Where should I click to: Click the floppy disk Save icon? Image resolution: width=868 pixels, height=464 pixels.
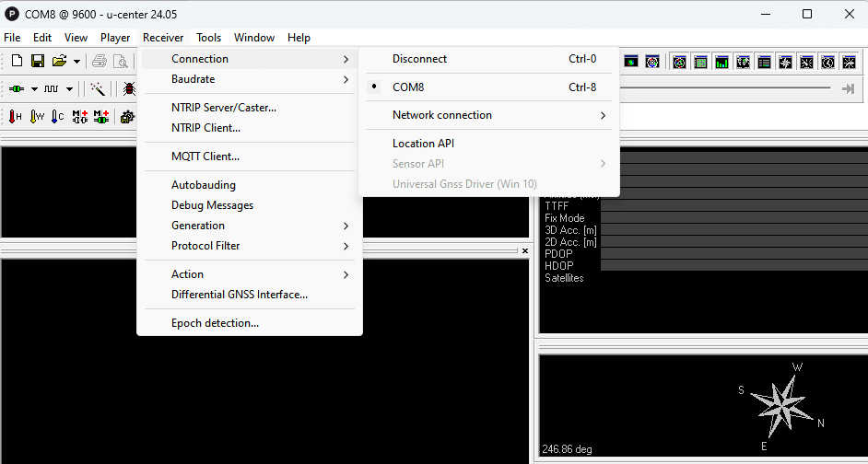pyautogui.click(x=38, y=61)
